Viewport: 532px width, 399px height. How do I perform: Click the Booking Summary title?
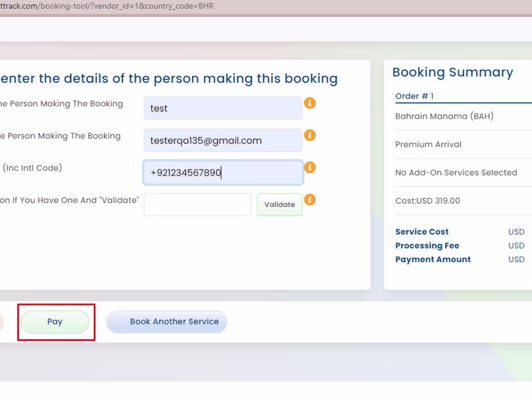(453, 72)
